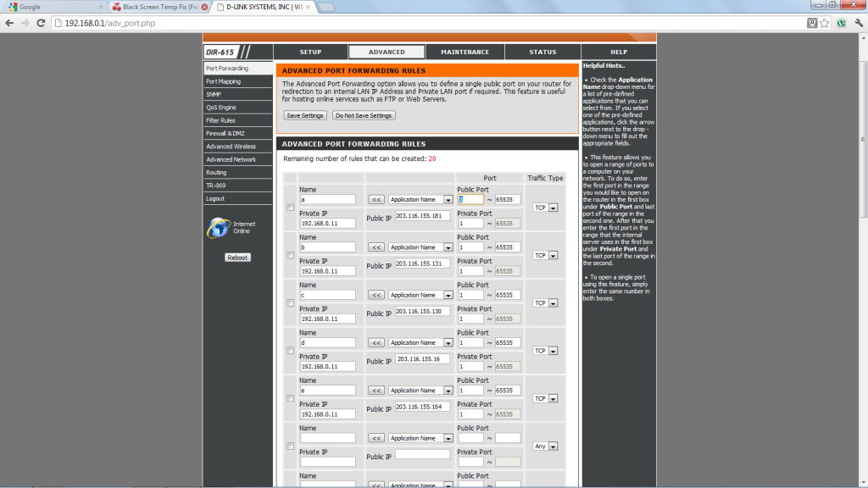
Task: Enable the checkbox for rule e
Action: (x=290, y=398)
